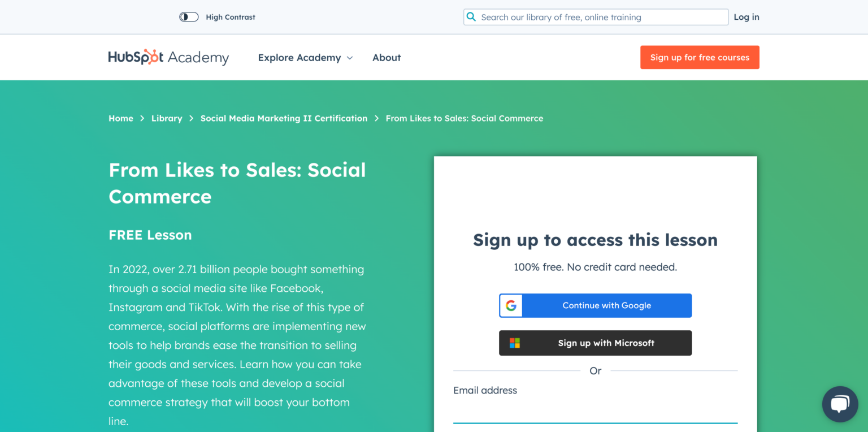Viewport: 868px width, 432px height.
Task: Expand the Explore Academy dropdown chevron
Action: pyautogui.click(x=349, y=58)
